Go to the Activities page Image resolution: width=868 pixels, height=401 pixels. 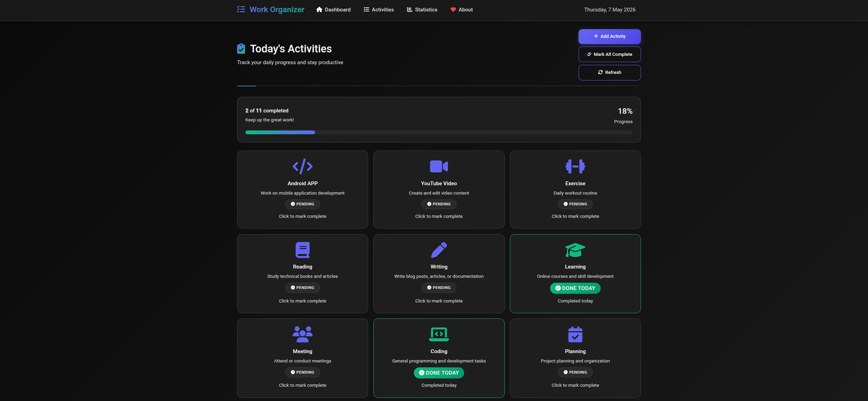[x=379, y=10]
